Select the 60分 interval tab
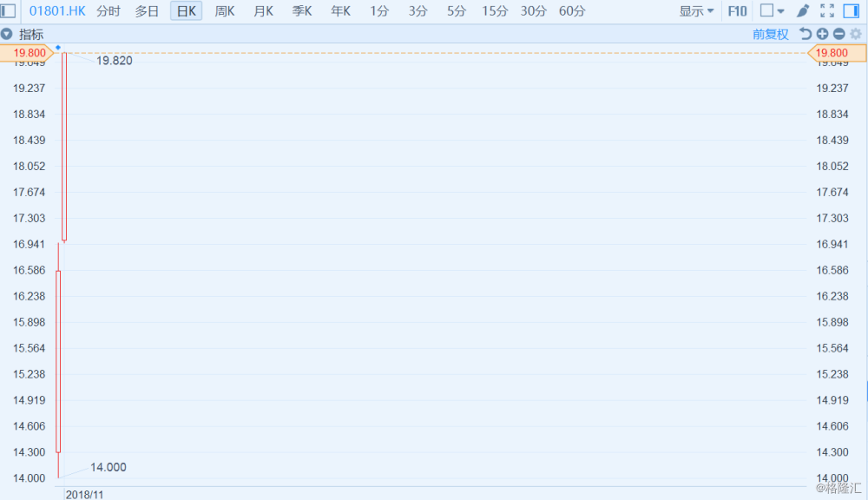 [572, 11]
